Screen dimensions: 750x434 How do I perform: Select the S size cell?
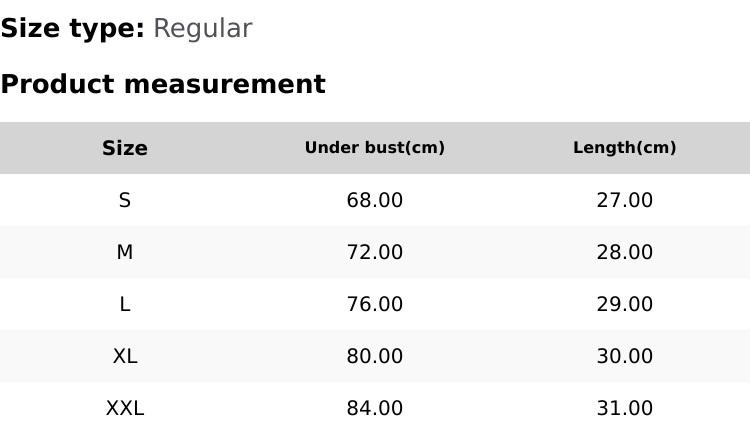125,200
